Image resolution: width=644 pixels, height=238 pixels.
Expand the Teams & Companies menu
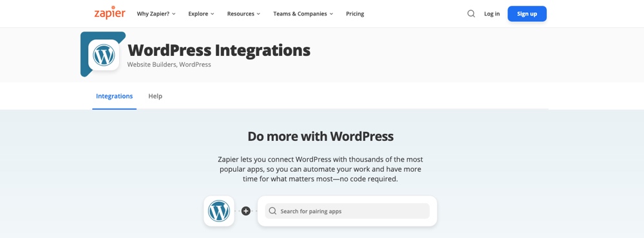(303, 14)
